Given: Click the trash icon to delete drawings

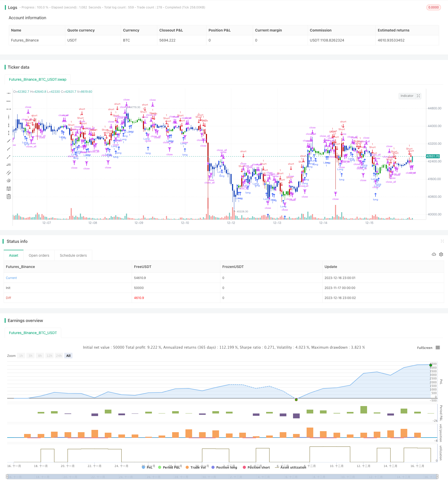Looking at the screenshot, I should pyautogui.click(x=9, y=196).
